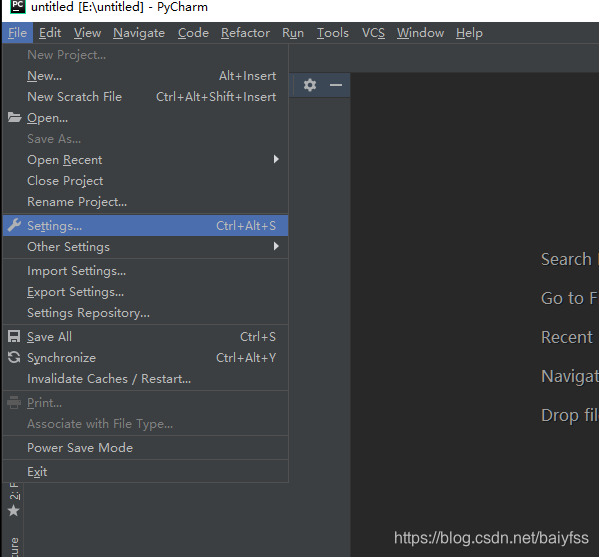Open the Favorites star tool window
Image resolution: width=599 pixels, height=557 pixels.
(x=14, y=510)
